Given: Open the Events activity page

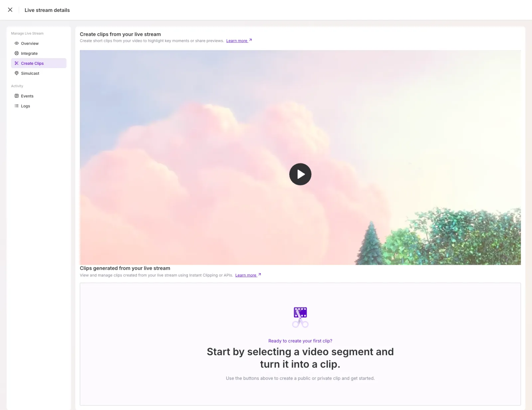Looking at the screenshot, I should pyautogui.click(x=39, y=96).
